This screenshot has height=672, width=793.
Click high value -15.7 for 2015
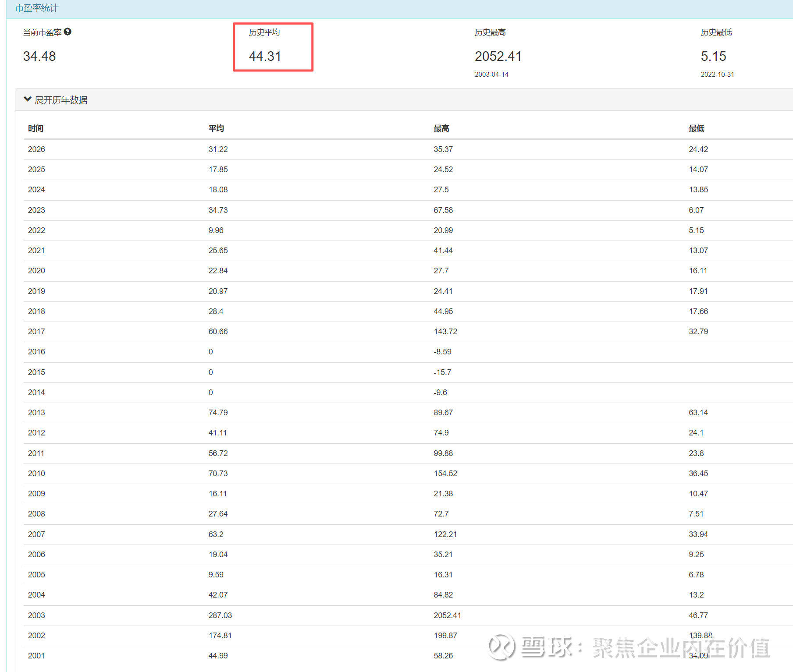(442, 372)
